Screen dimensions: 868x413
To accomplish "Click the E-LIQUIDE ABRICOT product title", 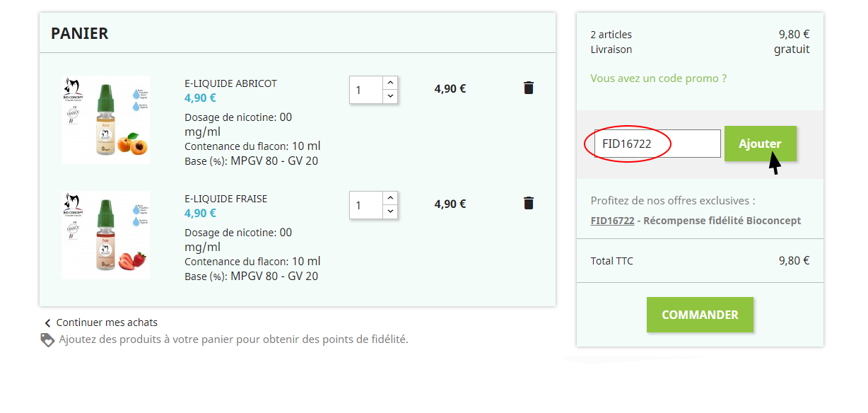I will click(230, 83).
